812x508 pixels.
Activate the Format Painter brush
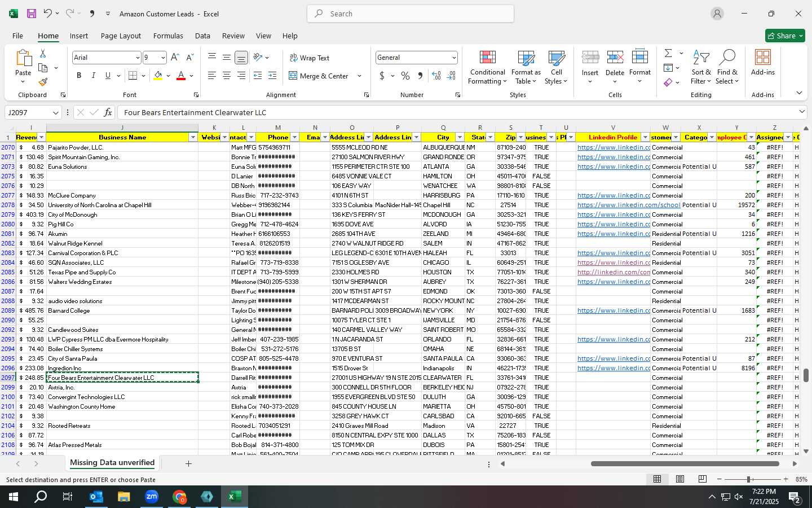click(x=43, y=82)
